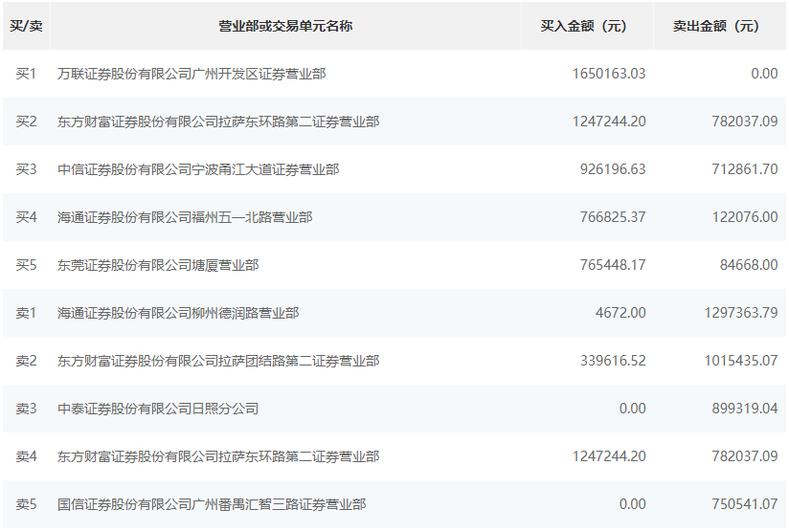Screen dimensions: 789x532
Task: Select 东方财富证券拉萨团结路第二证券营业部
Action: point(218,361)
